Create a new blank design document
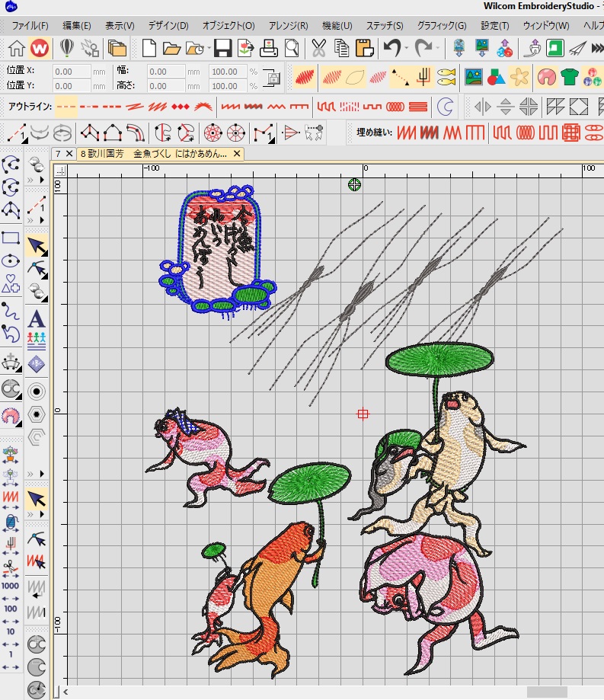Image resolution: width=604 pixels, height=700 pixels. (149, 48)
